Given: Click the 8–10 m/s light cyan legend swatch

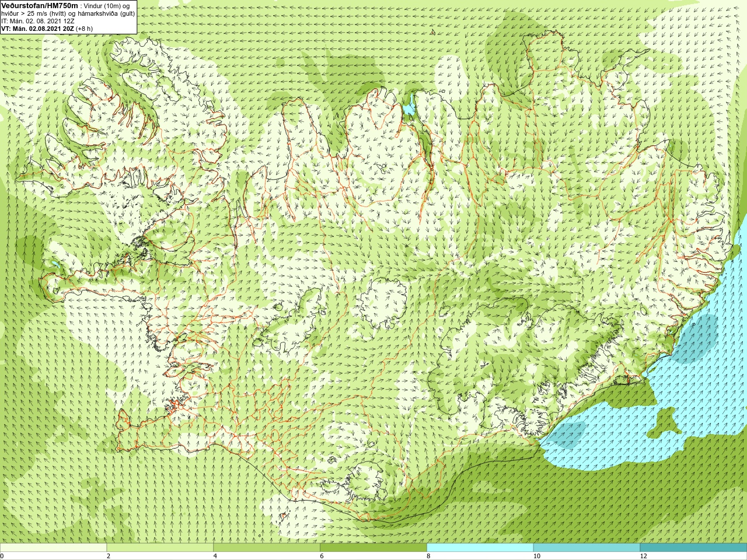Looking at the screenshot, I should (480, 548).
